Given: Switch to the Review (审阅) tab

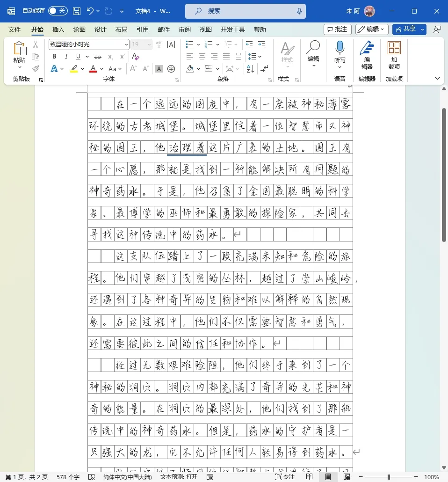Looking at the screenshot, I should coord(185,29).
